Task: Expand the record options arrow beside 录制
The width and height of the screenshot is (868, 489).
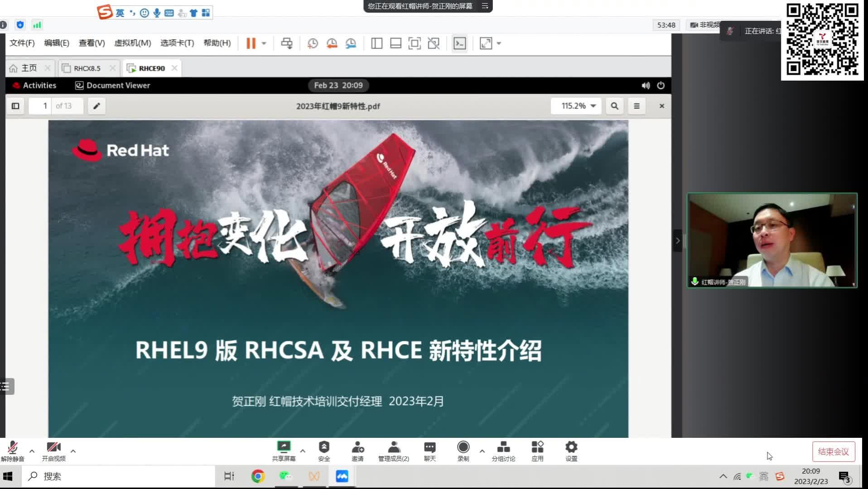Action: click(482, 451)
